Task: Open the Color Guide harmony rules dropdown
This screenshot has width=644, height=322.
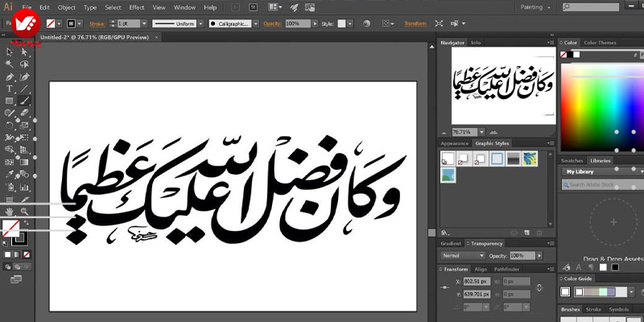Action: pyautogui.click(x=631, y=292)
